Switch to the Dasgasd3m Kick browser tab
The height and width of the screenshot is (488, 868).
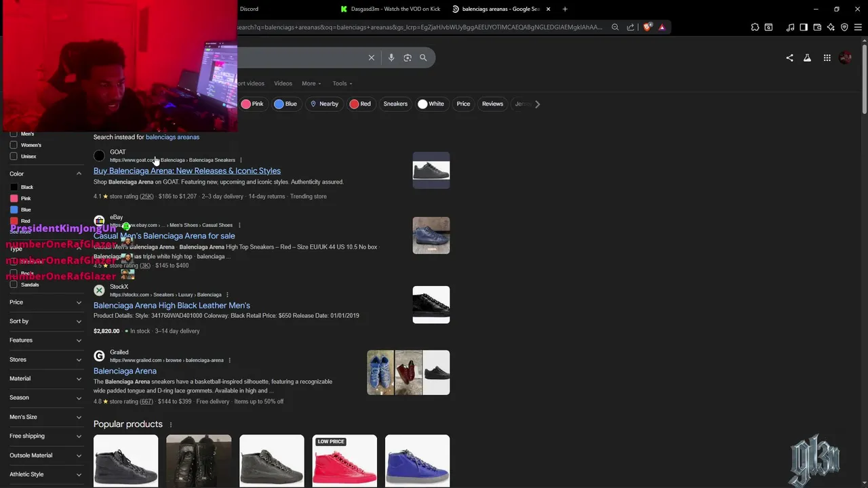pyautogui.click(x=390, y=9)
